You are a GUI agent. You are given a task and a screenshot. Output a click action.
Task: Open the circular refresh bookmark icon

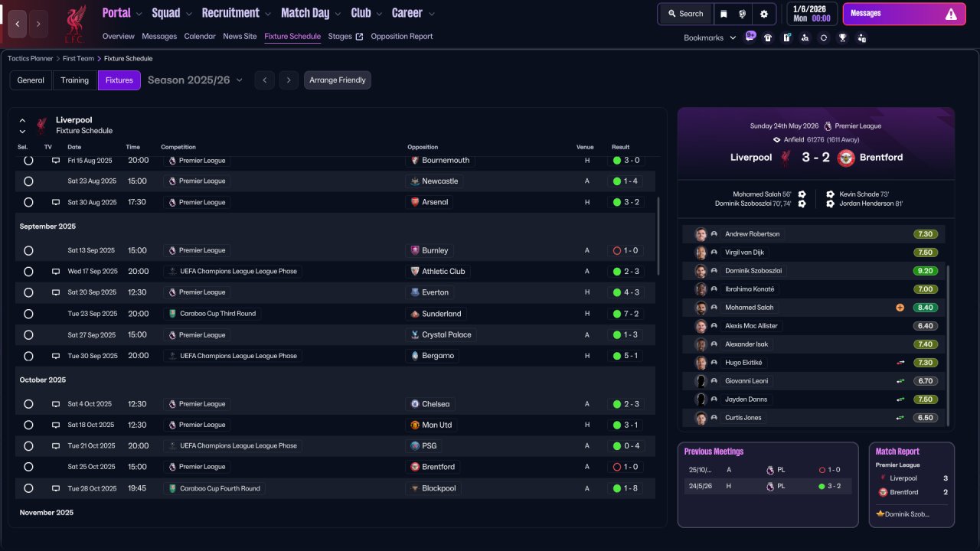[x=823, y=37]
